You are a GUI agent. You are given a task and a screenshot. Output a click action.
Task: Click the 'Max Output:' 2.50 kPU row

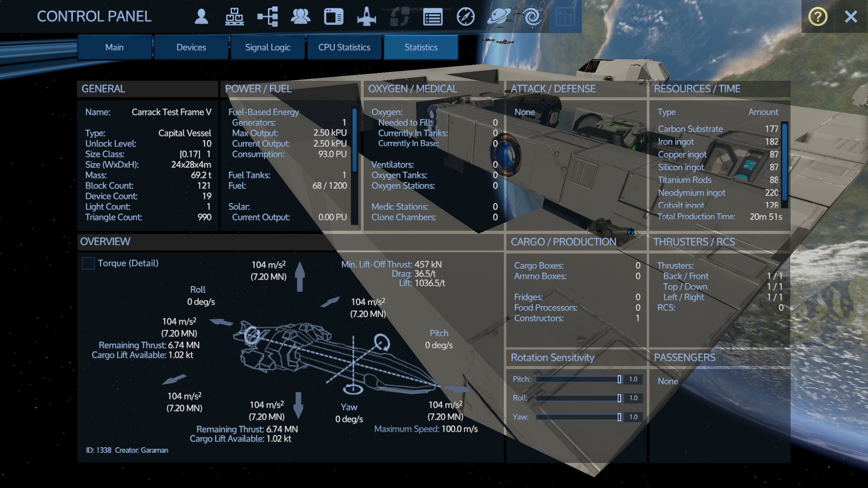click(289, 133)
